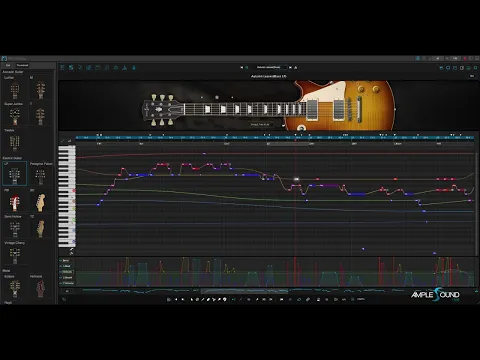Viewport: 480px width, 360px height.
Task: Click the zoom percentage at bottom toolbar end
Action: click(x=361, y=299)
